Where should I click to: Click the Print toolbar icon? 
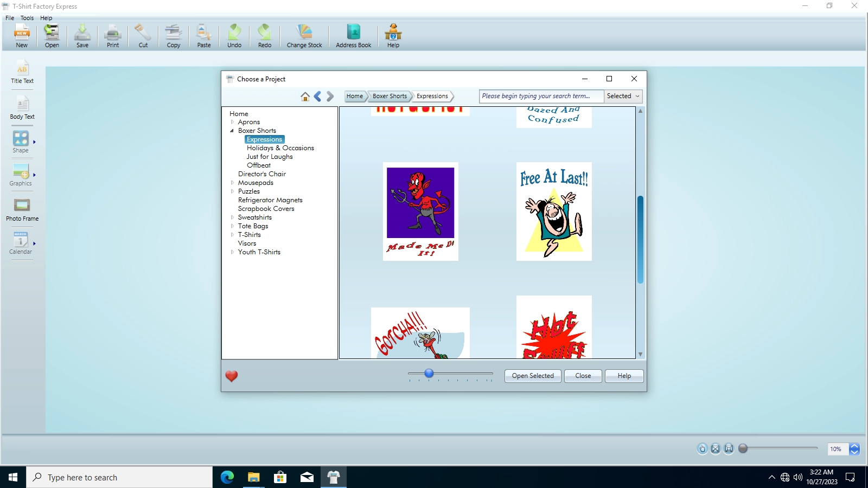tap(113, 36)
